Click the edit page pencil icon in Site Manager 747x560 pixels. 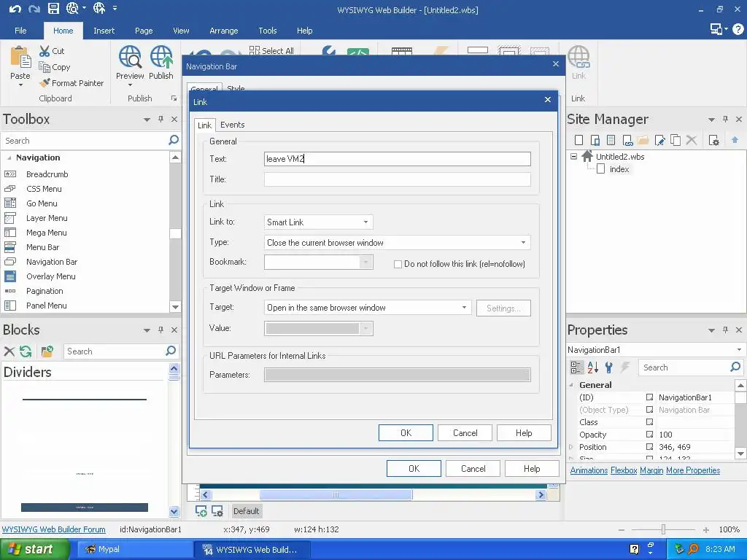click(x=659, y=140)
